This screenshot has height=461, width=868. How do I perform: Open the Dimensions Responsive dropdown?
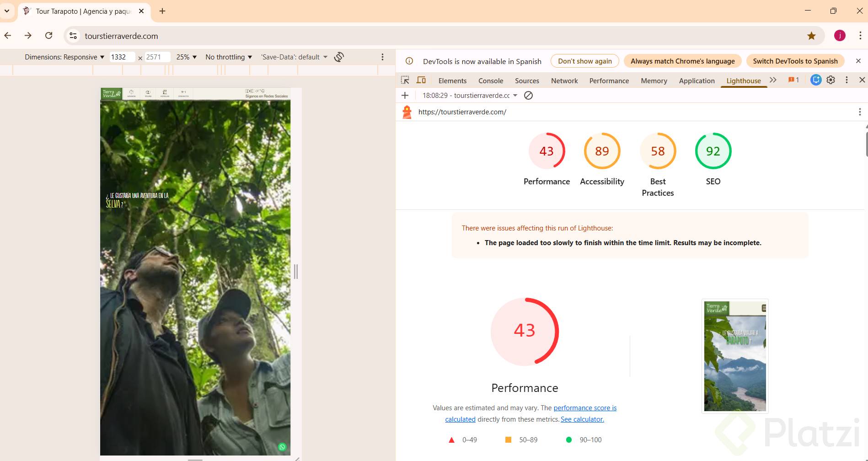tap(64, 57)
